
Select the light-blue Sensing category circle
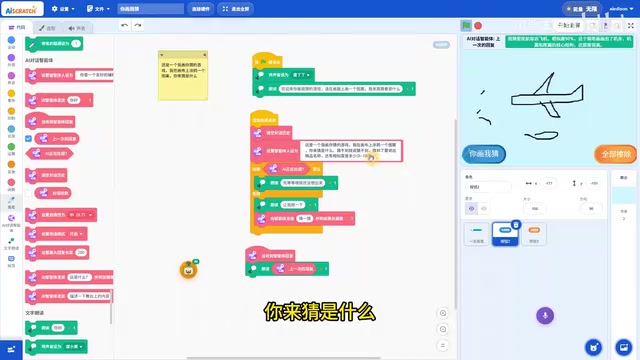[11, 129]
